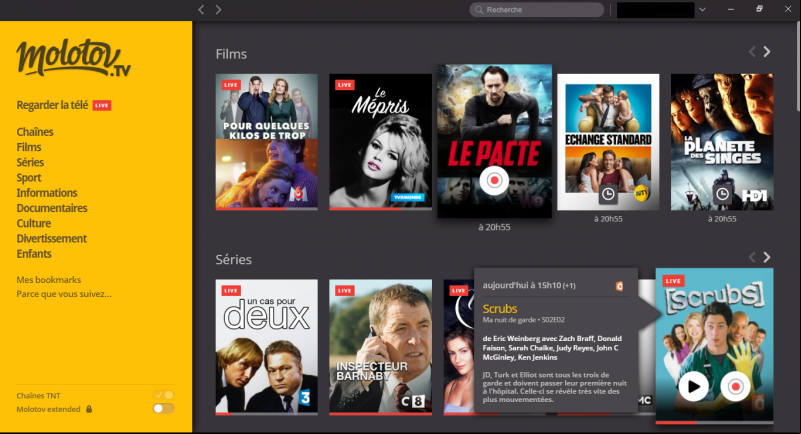This screenshot has height=434, width=801.
Task: Click the C8 logo on Inspecteur Barnaby
Action: pos(413,401)
